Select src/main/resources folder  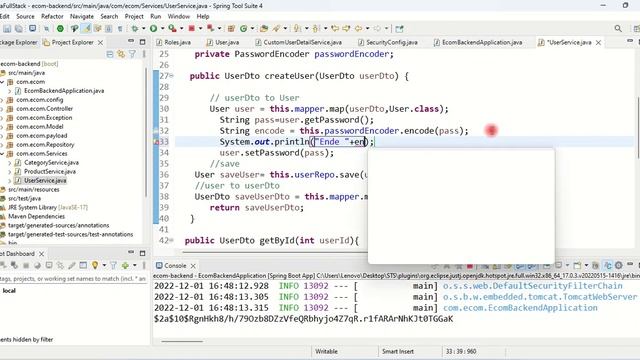tap(30, 189)
